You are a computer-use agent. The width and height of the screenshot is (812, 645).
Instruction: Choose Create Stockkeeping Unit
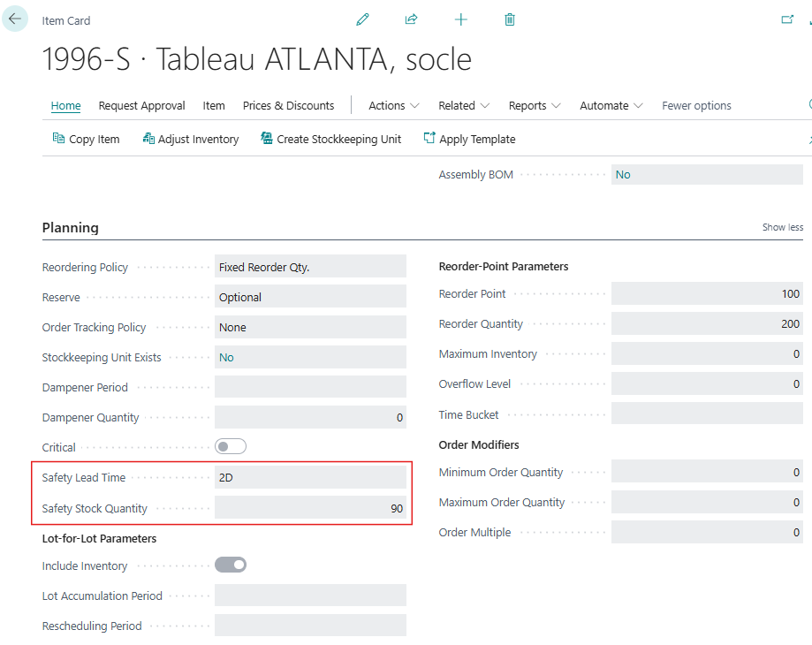(x=331, y=140)
